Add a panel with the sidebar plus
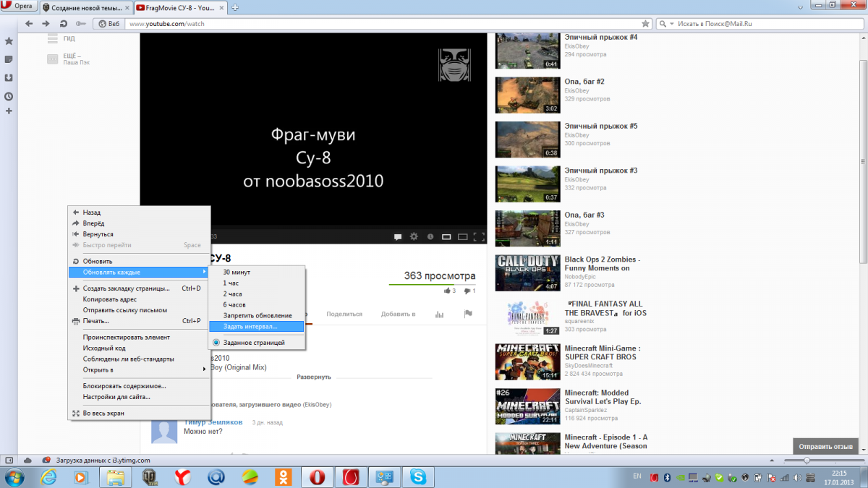868x488 pixels. (9, 111)
